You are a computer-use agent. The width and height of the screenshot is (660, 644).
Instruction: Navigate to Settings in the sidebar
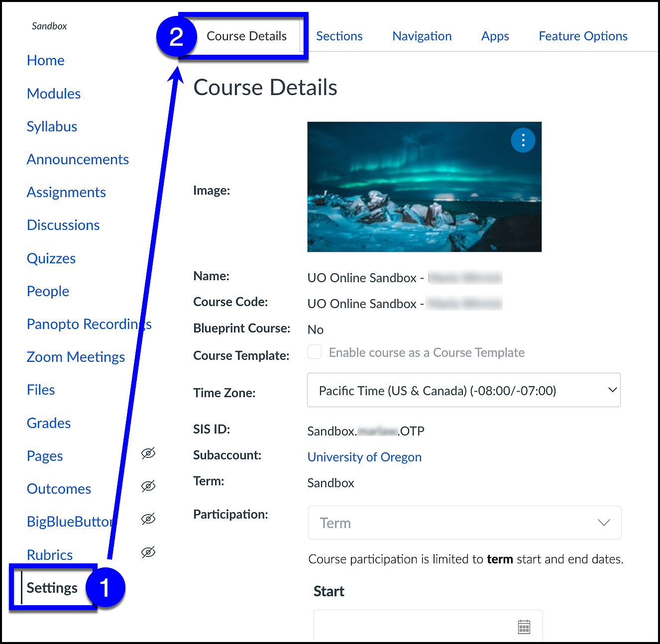pos(52,588)
